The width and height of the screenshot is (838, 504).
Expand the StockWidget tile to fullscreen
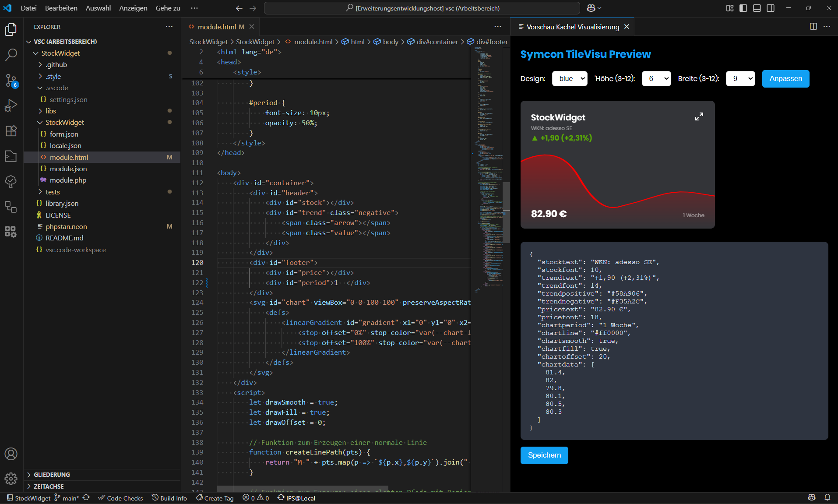[699, 116]
